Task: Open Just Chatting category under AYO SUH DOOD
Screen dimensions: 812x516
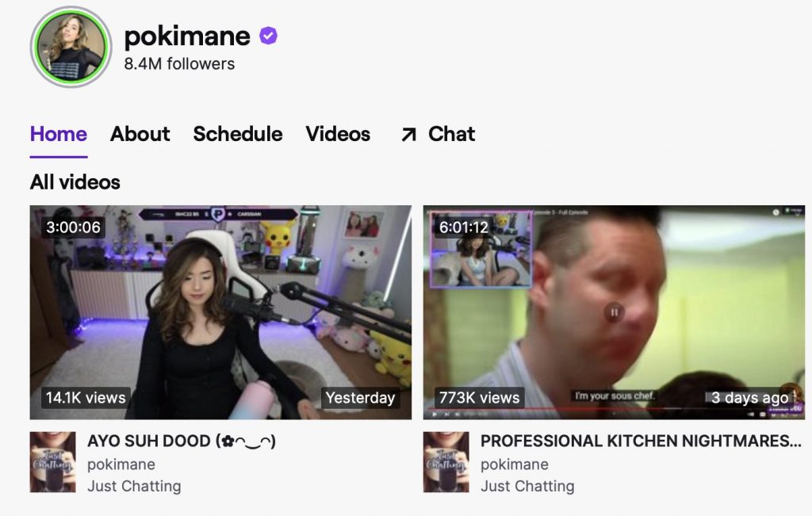Action: click(x=134, y=486)
